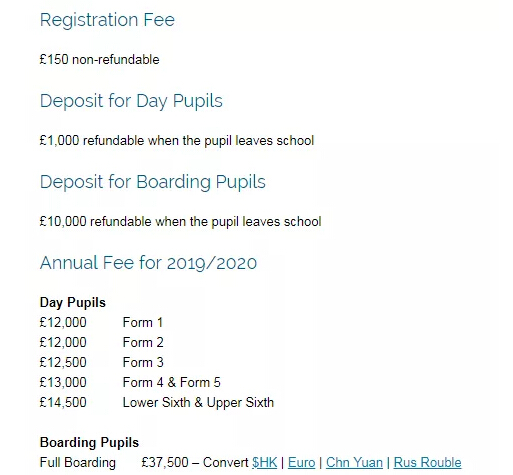Click the Annual Fee for 2019/2020 heading
Image resolution: width=513 pixels, height=475 pixels.
tap(148, 263)
